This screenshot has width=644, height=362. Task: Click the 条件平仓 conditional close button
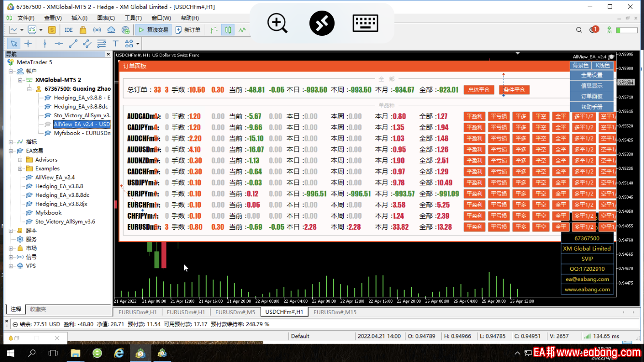click(x=514, y=90)
